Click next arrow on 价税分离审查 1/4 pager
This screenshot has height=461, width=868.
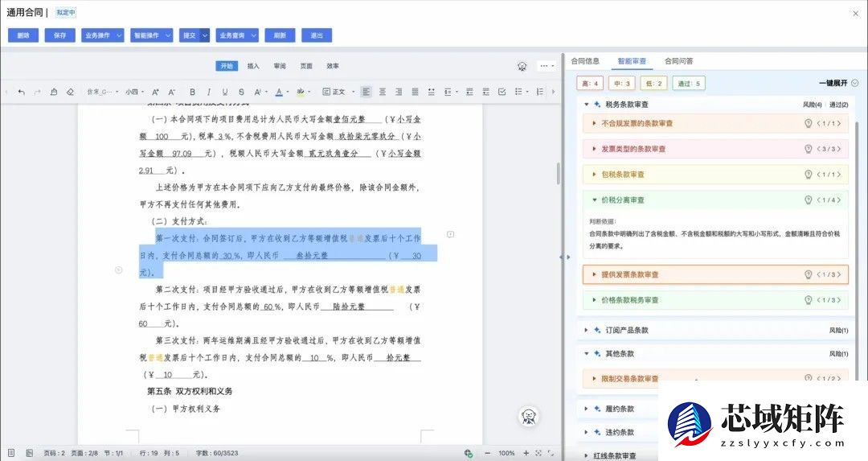tap(838, 200)
